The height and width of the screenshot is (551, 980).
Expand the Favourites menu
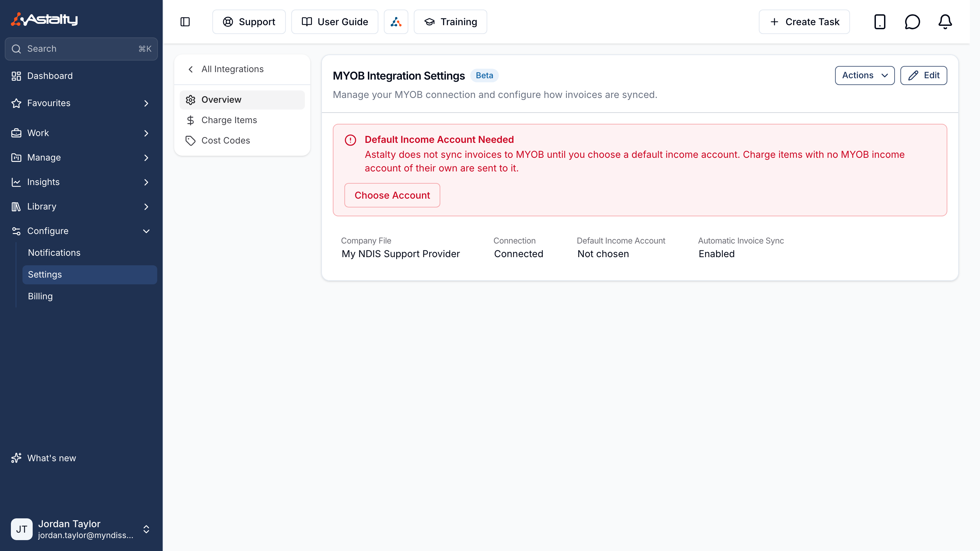pyautogui.click(x=81, y=103)
